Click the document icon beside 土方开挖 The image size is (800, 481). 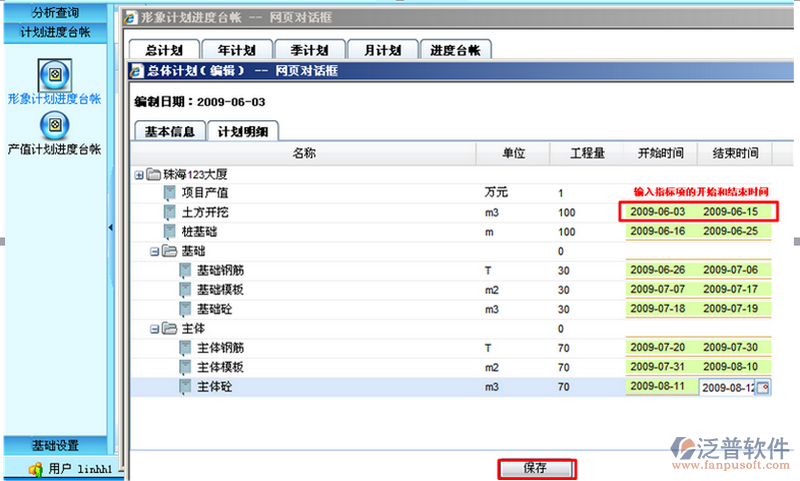tap(169, 212)
